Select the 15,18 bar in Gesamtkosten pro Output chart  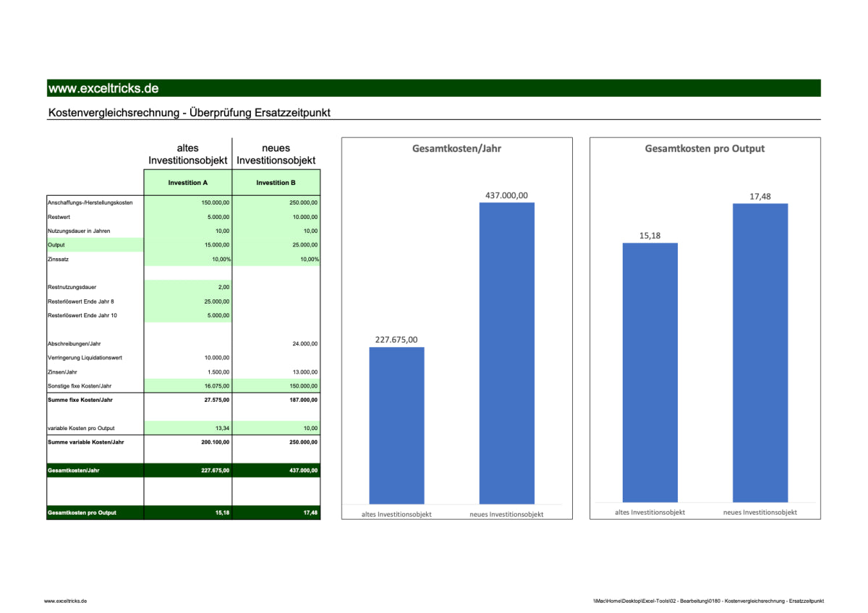click(650, 372)
